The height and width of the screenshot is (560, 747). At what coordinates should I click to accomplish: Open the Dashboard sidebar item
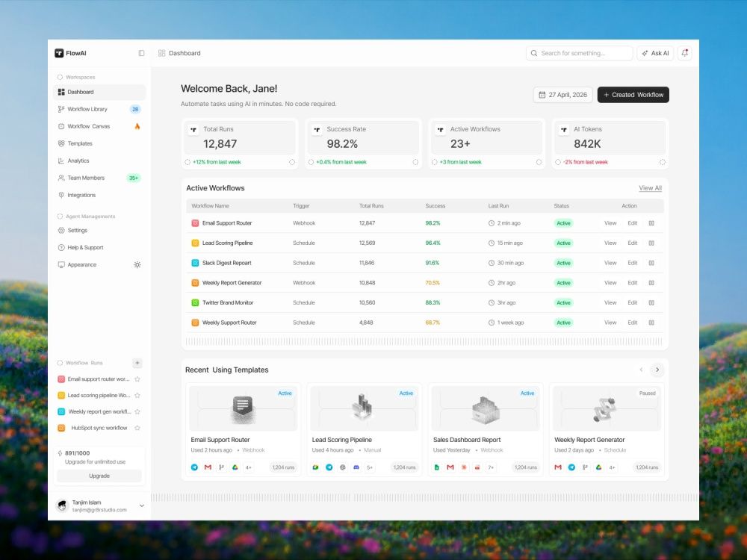pyautogui.click(x=99, y=92)
